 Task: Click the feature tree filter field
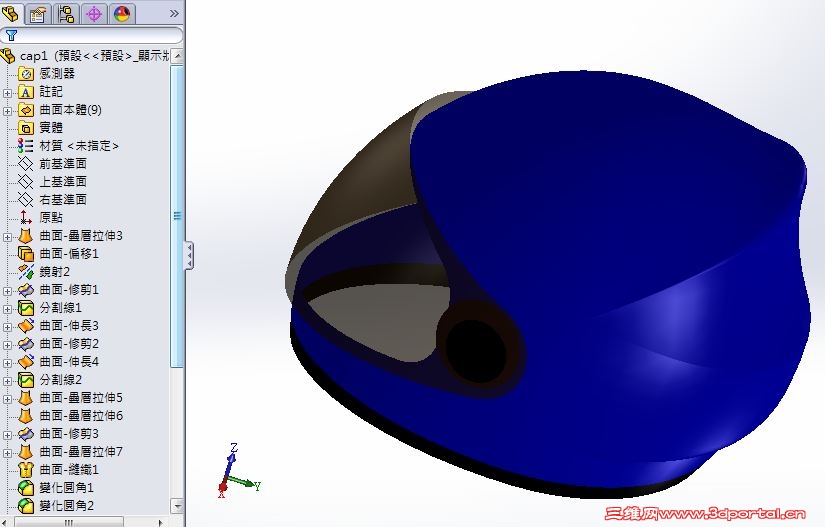point(92,35)
